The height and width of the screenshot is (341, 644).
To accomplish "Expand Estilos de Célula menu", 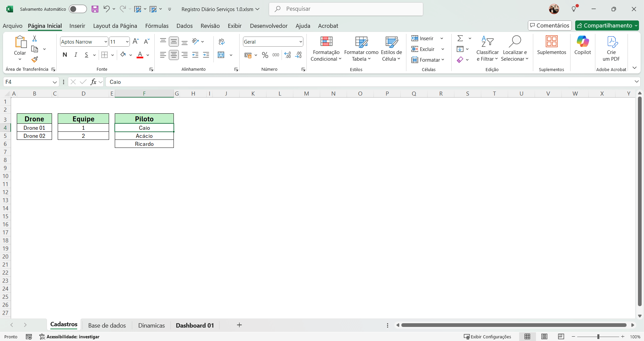I will tap(391, 49).
